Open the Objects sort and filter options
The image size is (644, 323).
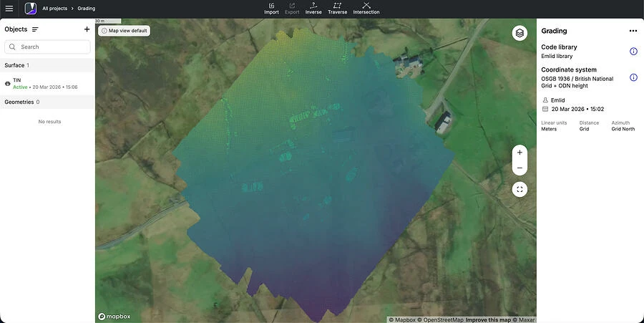pos(35,29)
